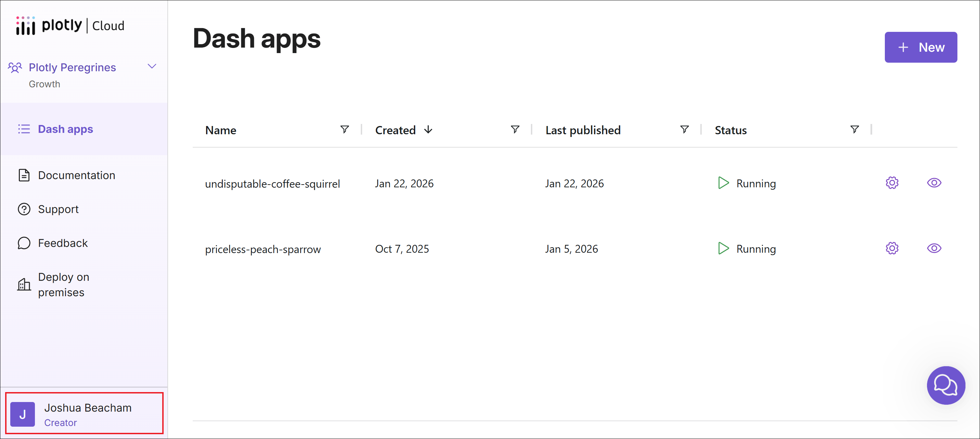Click the Plotly Cloud logo
This screenshot has width=980, height=439.
coord(71,26)
